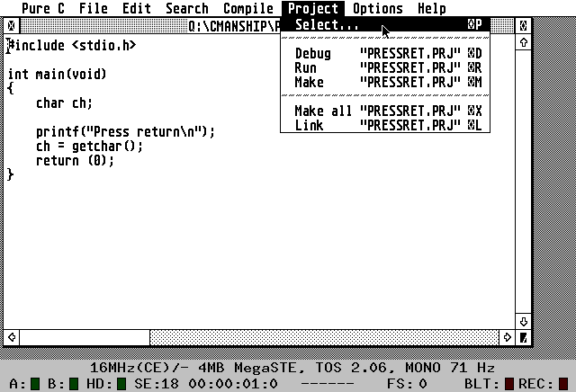Click the drive A: activity LED

[35, 384]
